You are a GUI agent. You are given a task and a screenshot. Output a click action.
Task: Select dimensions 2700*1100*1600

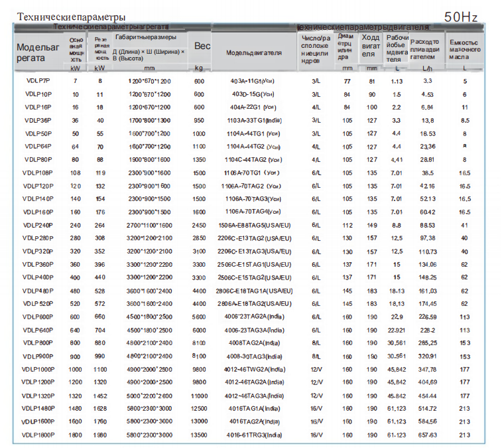point(149,225)
